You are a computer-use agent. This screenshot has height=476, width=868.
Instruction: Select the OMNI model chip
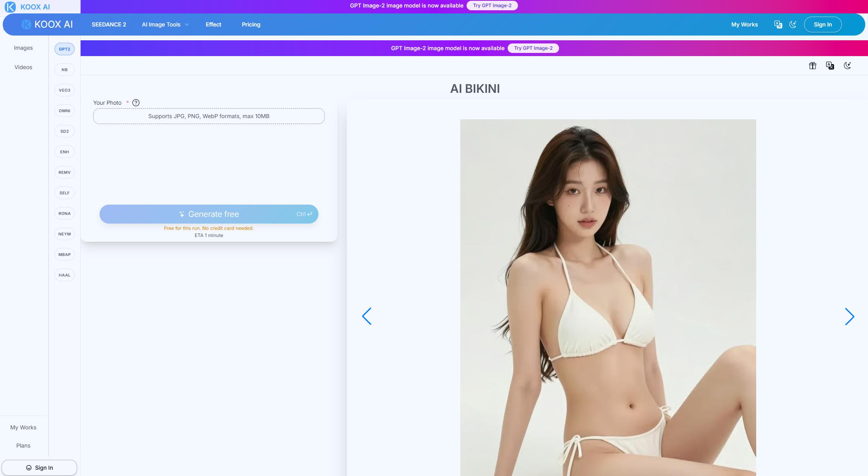tap(64, 111)
